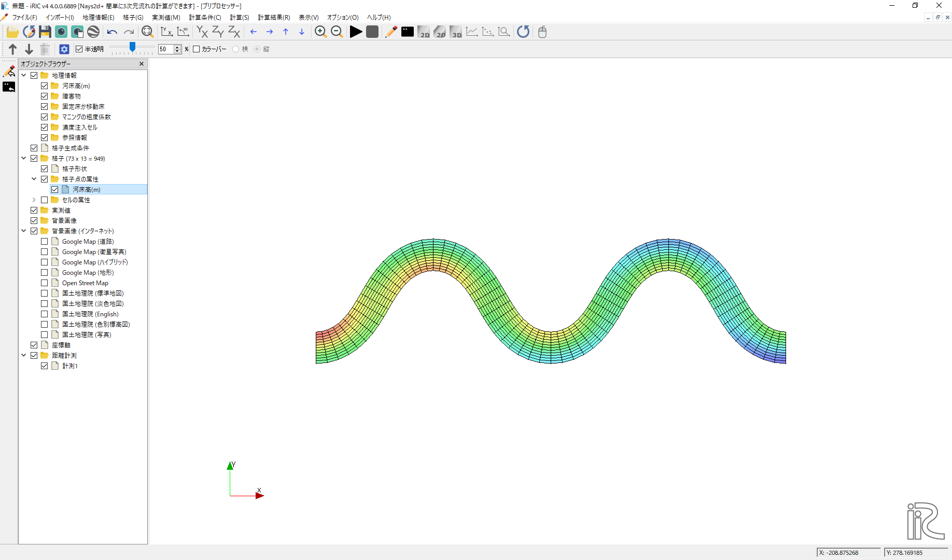Select the 格子形状 tree item
The height and width of the screenshot is (560, 952).
coord(75,169)
